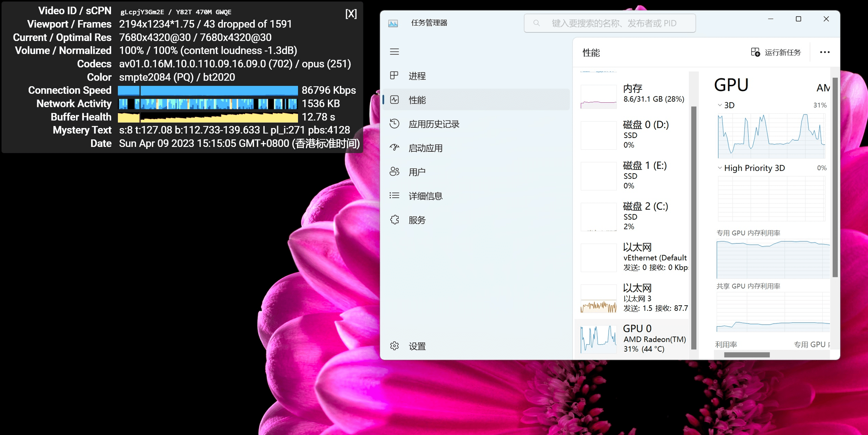The height and width of the screenshot is (435, 868).
Task: Open the 服务 (Services) puzzle icon
Action: pos(394,220)
